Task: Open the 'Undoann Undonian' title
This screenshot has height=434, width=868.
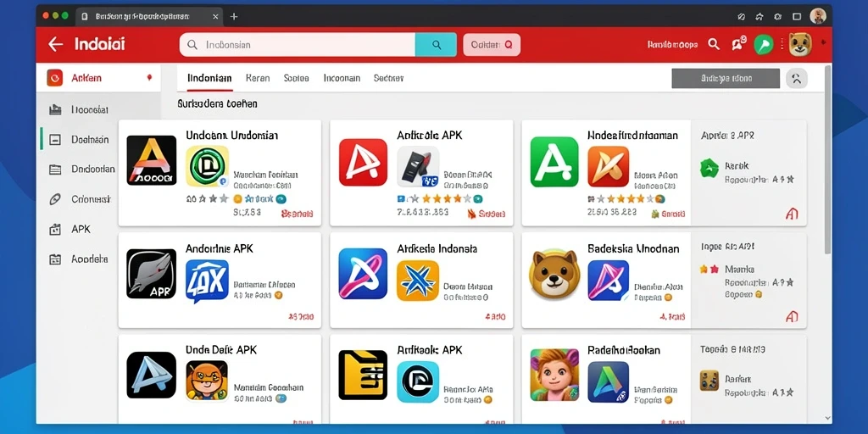Action: [232, 135]
